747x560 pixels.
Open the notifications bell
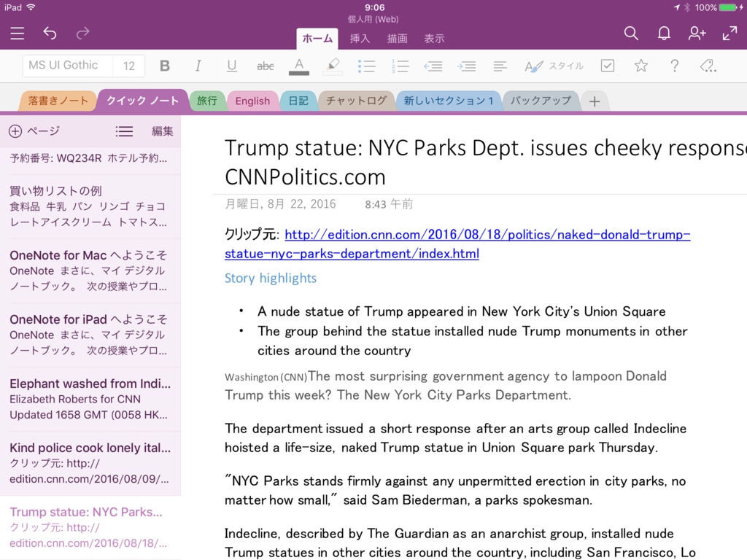(664, 33)
